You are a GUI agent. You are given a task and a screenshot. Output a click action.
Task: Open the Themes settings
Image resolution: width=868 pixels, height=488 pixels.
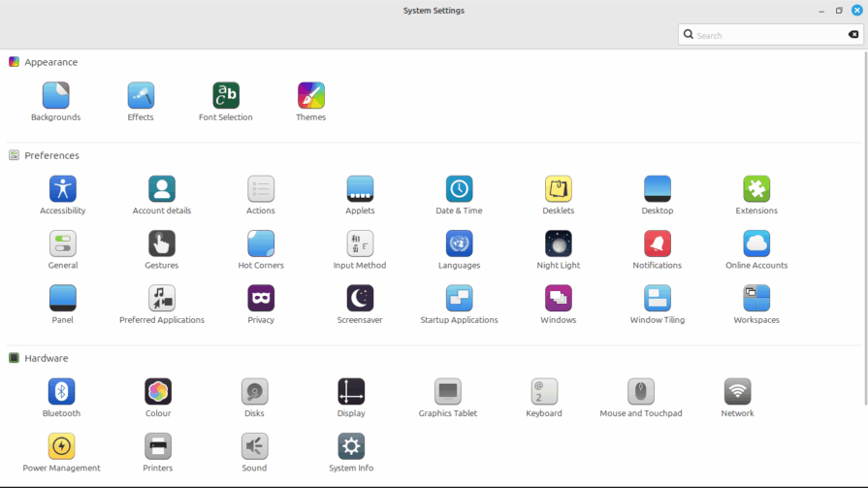point(310,96)
